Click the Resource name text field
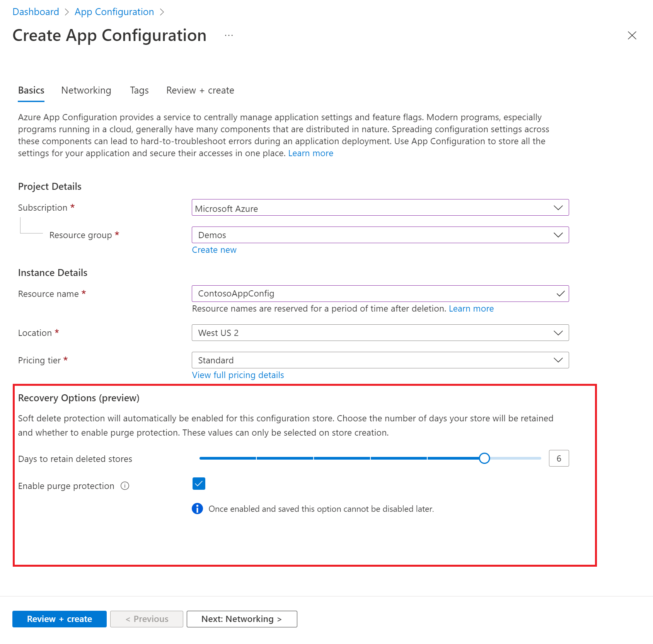 (x=371, y=294)
